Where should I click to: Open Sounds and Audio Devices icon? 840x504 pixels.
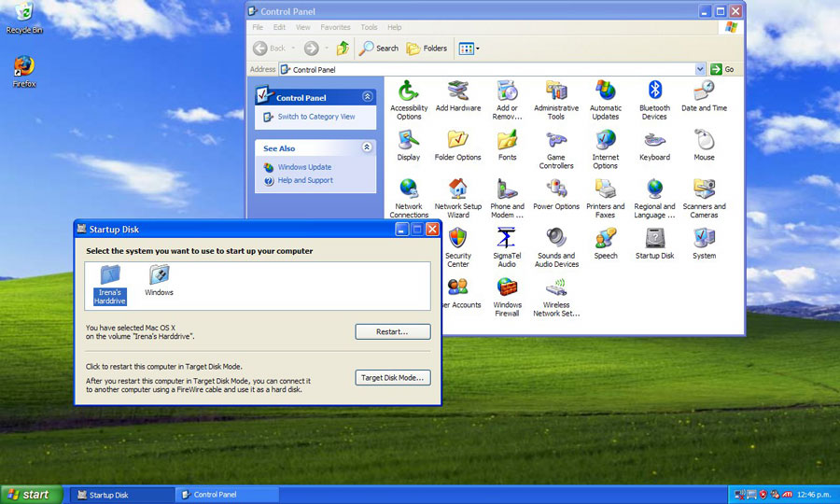coord(556,247)
